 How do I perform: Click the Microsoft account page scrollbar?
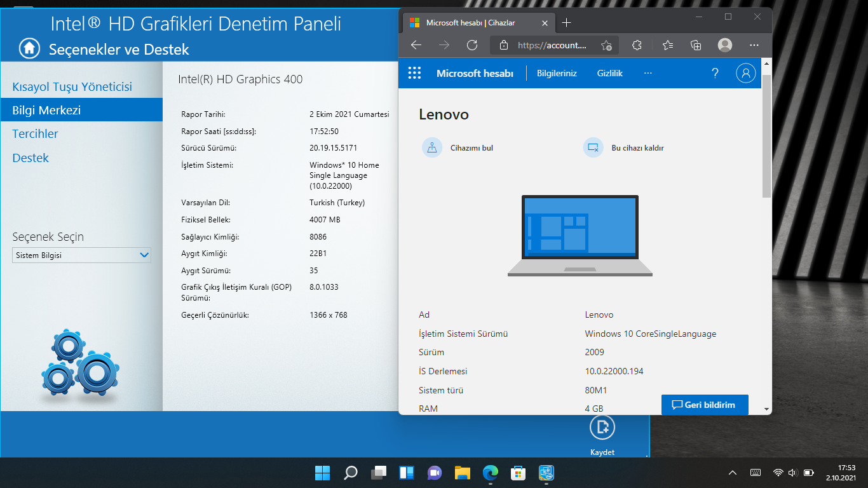[x=766, y=135]
